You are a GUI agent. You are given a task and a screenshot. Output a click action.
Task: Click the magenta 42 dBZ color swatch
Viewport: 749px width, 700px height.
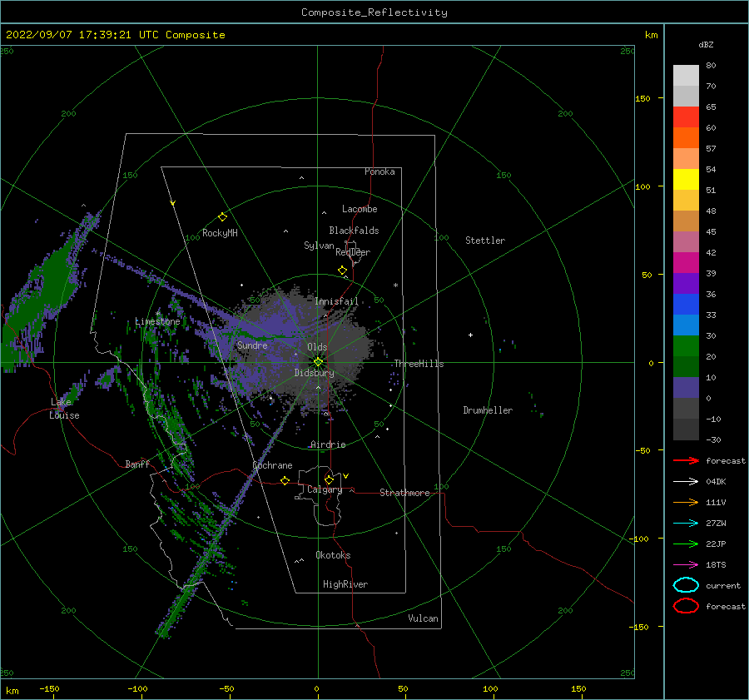686,262
